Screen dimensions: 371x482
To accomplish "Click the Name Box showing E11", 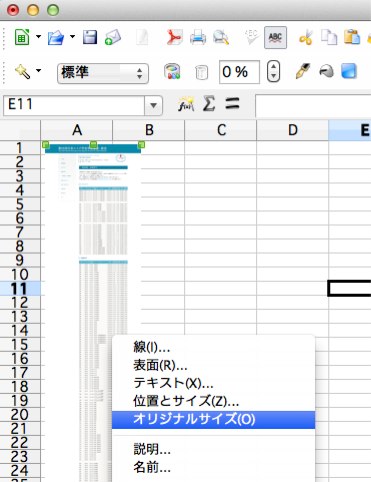I will [74, 105].
